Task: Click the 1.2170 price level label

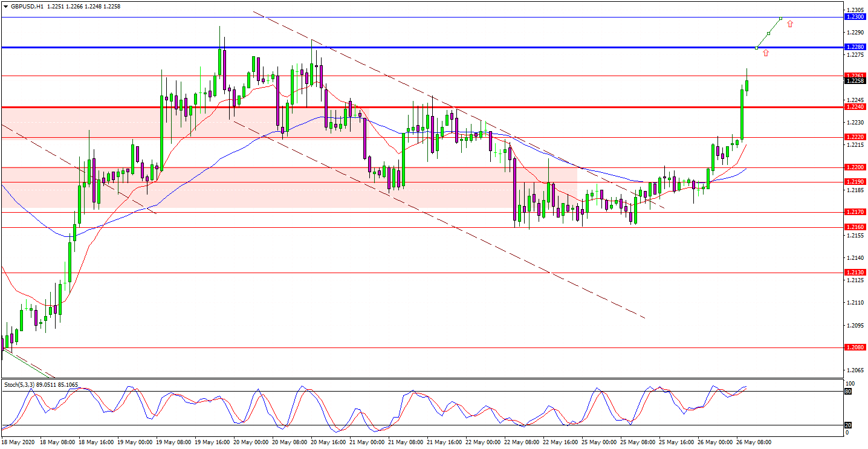Action: pos(855,212)
